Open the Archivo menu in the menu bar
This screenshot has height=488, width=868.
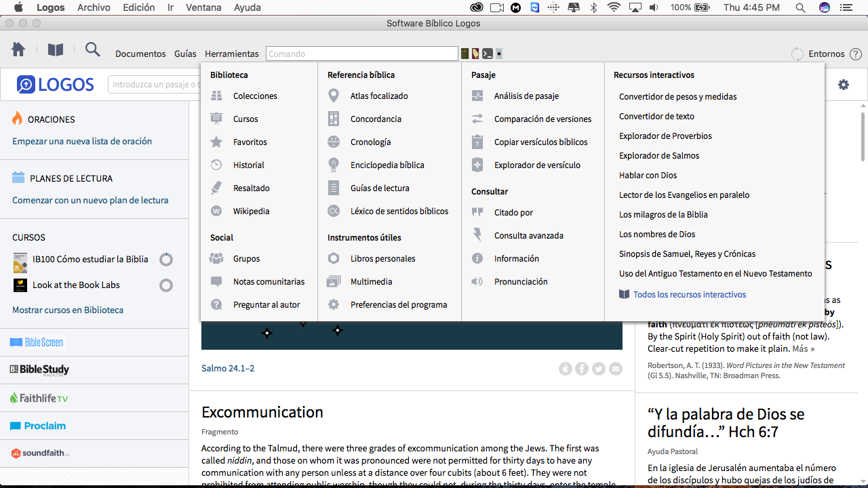tap(94, 7)
